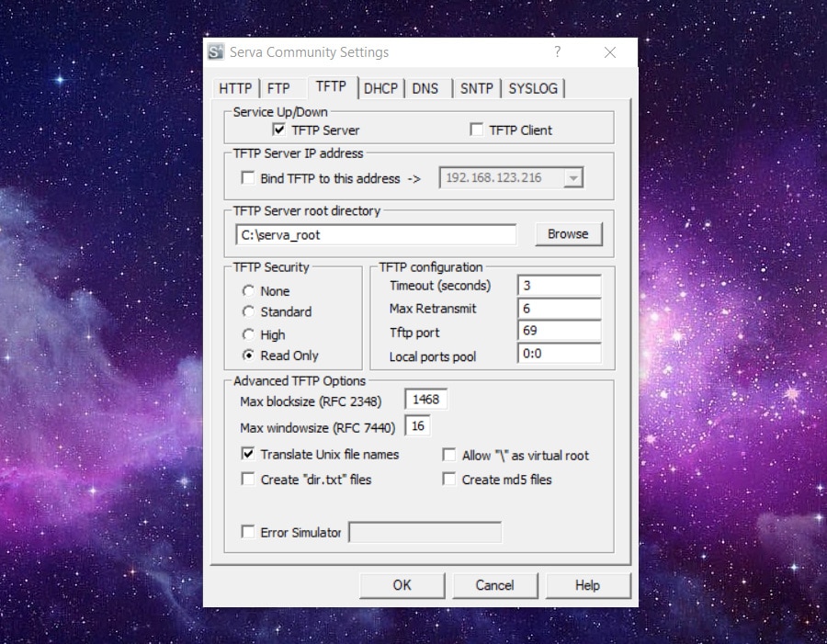Click the TFTP Server root directory field
This screenshot has width=827, height=644.
click(376, 234)
